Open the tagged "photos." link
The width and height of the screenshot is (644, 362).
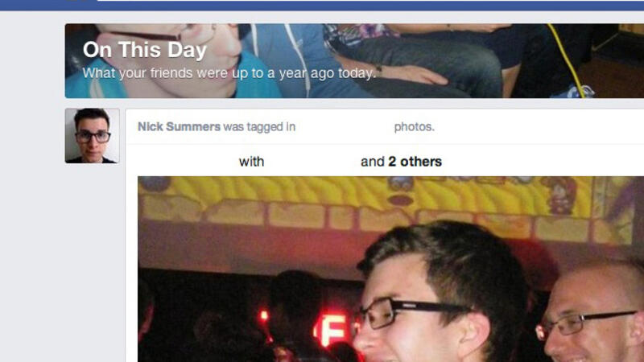point(414,127)
